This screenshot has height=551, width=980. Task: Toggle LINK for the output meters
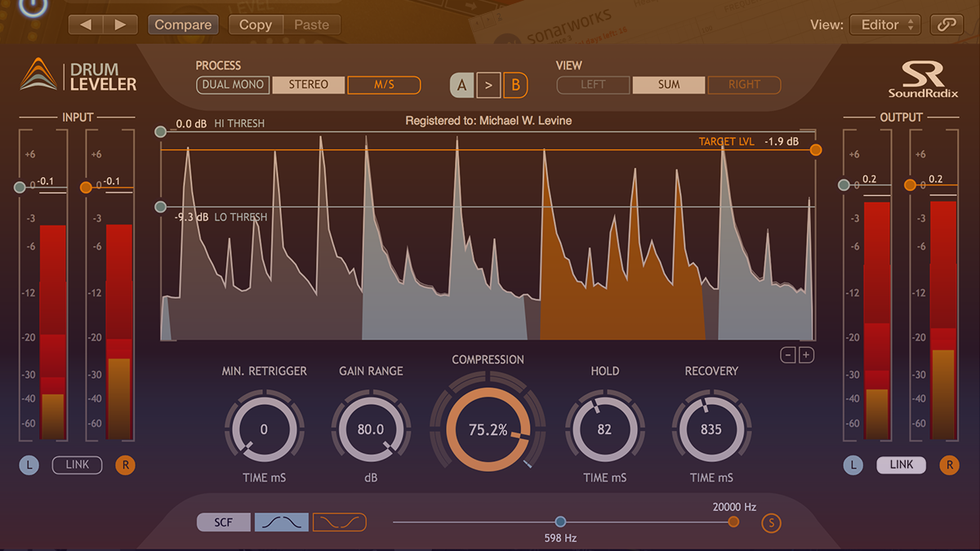[901, 464]
